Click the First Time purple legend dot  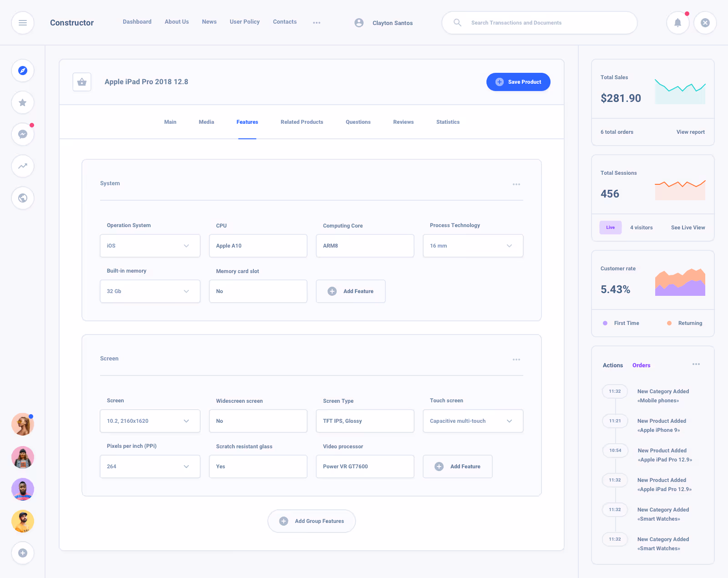(x=605, y=323)
